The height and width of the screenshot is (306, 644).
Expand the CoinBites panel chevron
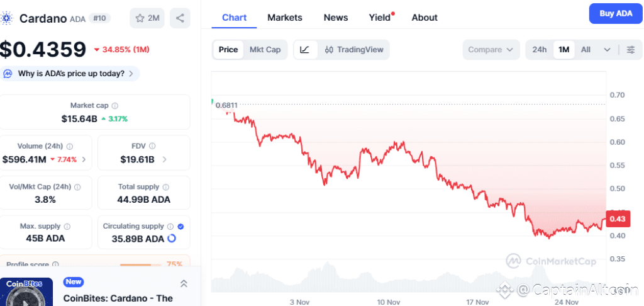coord(184,284)
